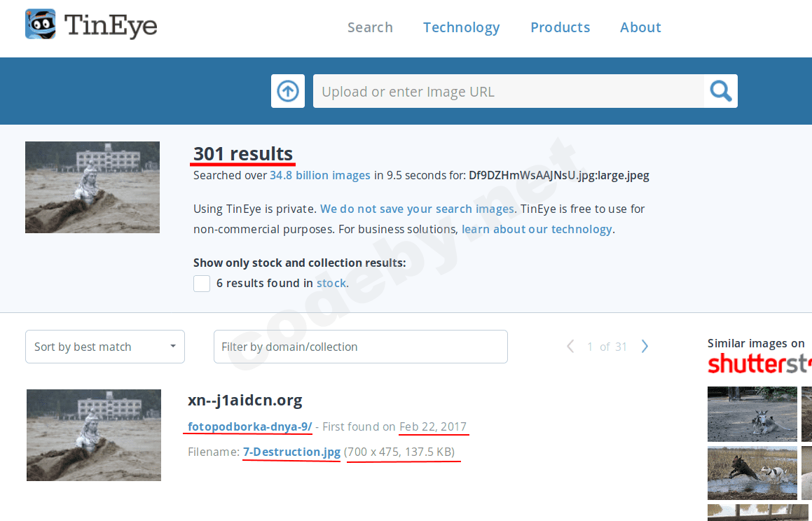812x521 pixels.
Task: Click the xn--j1aidcn.org result thumbnail
Action: tap(94, 435)
